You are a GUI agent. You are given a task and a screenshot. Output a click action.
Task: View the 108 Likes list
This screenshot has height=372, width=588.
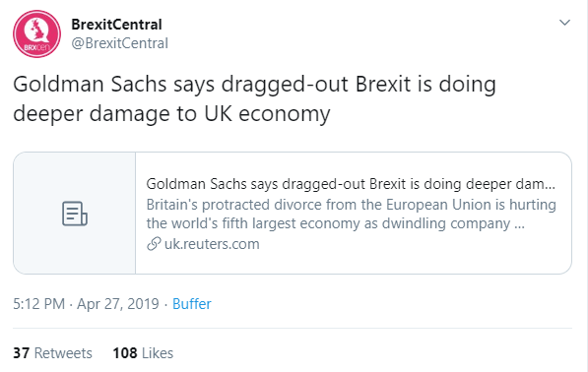[x=143, y=353]
